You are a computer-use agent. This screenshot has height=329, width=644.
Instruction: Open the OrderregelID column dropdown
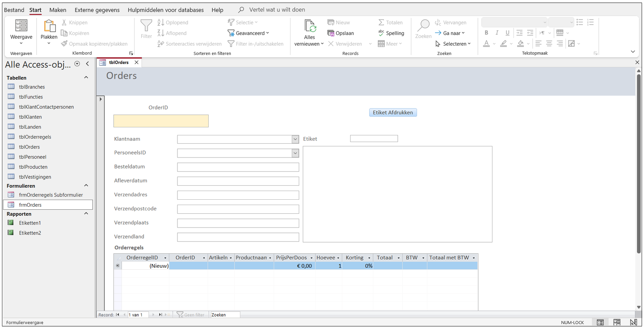pyautogui.click(x=165, y=258)
